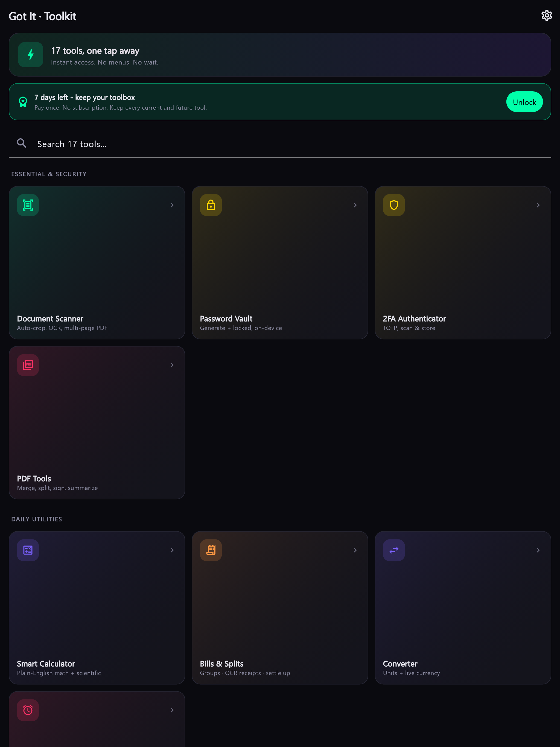The image size is (560, 747).
Task: Click the Bills & Splits title
Action: 221,664
